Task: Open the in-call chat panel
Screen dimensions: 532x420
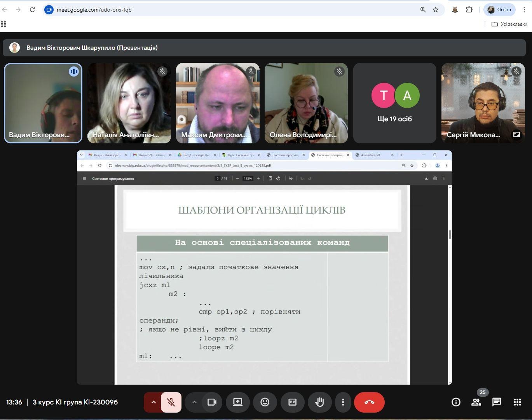Action: click(x=497, y=402)
